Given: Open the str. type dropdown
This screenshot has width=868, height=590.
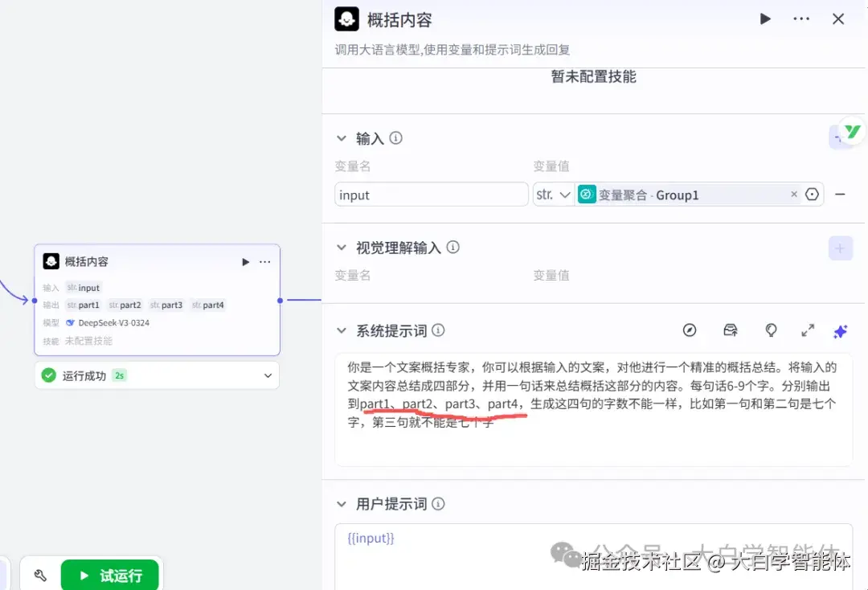Looking at the screenshot, I should [555, 194].
